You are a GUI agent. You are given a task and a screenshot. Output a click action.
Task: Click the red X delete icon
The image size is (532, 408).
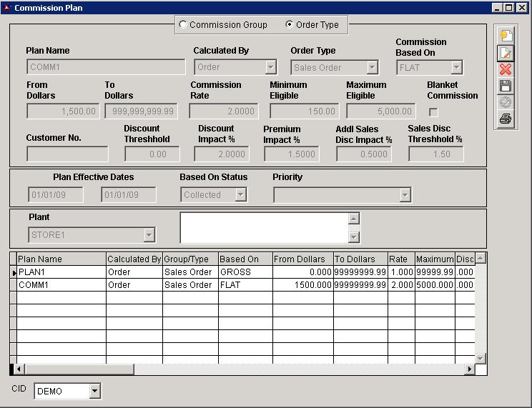506,69
